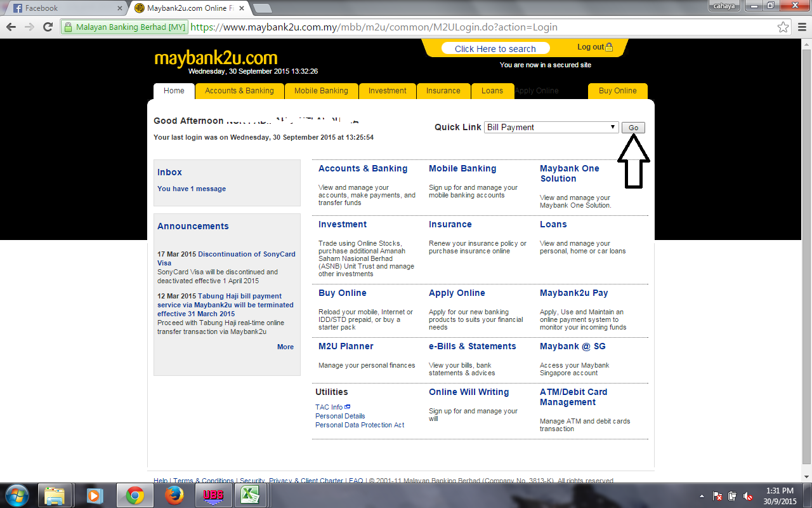Switch to the Facebook browser tab
Image resolution: width=812 pixels, height=508 pixels.
click(66, 8)
